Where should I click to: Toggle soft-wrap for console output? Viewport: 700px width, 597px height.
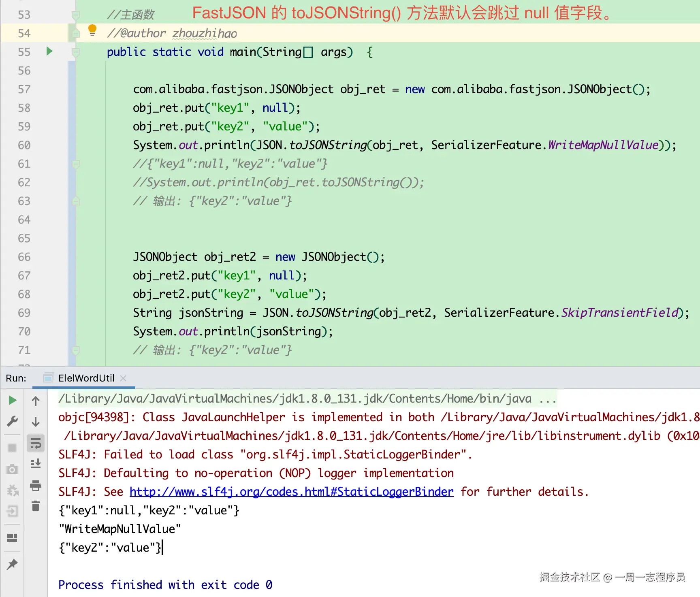click(x=36, y=445)
